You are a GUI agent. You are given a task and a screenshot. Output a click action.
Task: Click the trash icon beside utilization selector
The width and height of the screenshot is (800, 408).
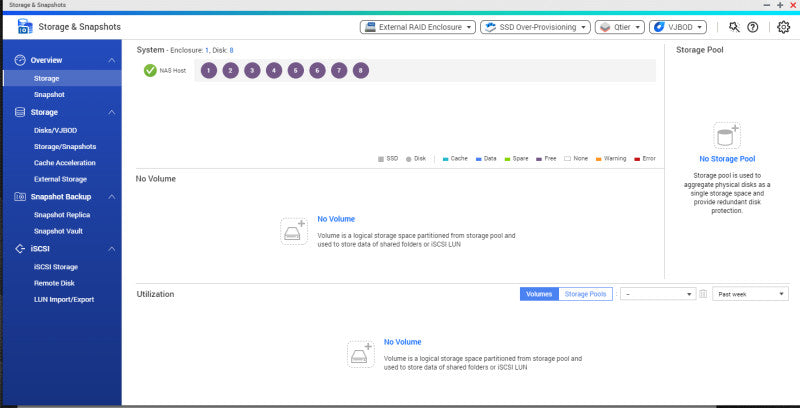coord(703,294)
